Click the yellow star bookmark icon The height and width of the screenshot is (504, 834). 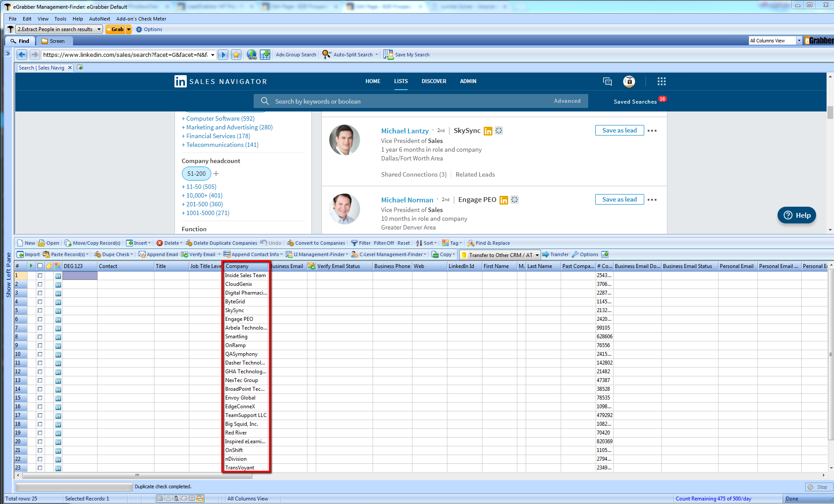coord(236,55)
